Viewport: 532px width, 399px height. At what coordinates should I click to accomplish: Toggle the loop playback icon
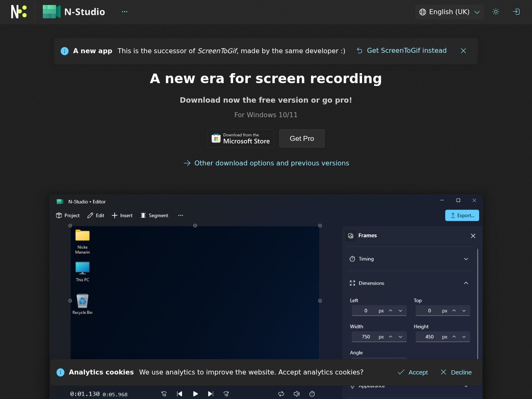click(x=281, y=394)
